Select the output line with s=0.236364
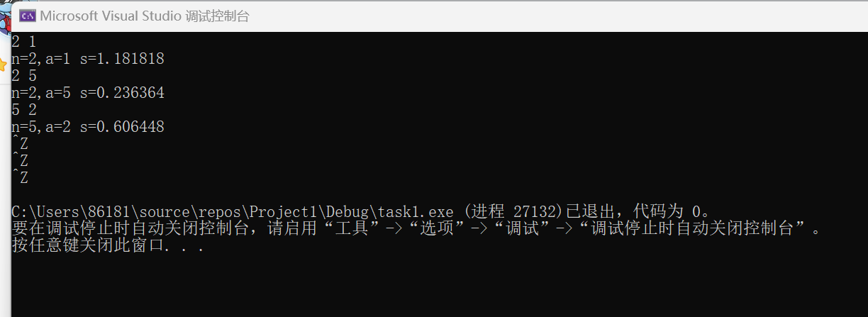 click(x=88, y=93)
